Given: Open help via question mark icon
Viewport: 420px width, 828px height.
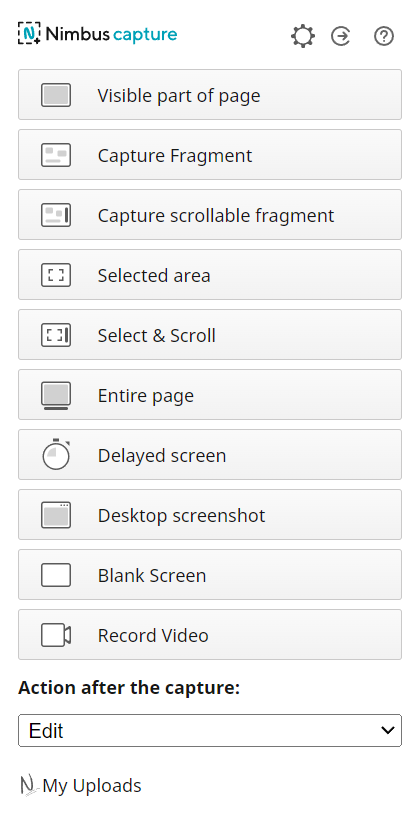Looking at the screenshot, I should click(x=384, y=36).
